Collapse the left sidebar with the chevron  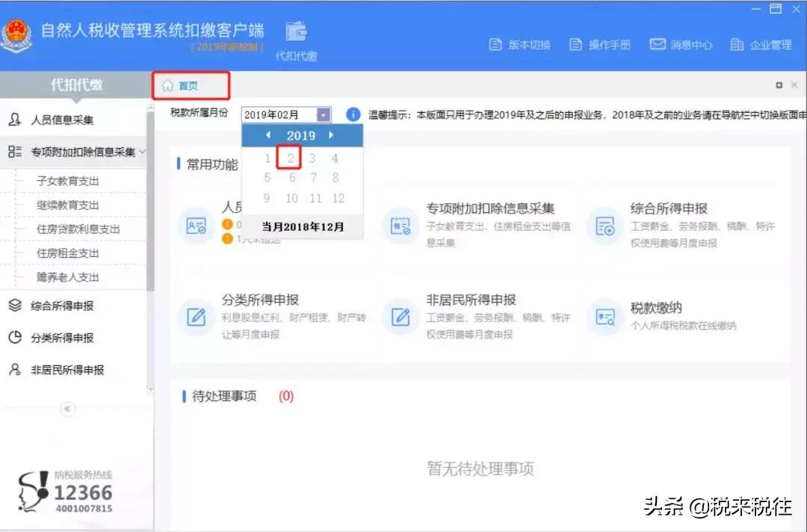coord(67,409)
